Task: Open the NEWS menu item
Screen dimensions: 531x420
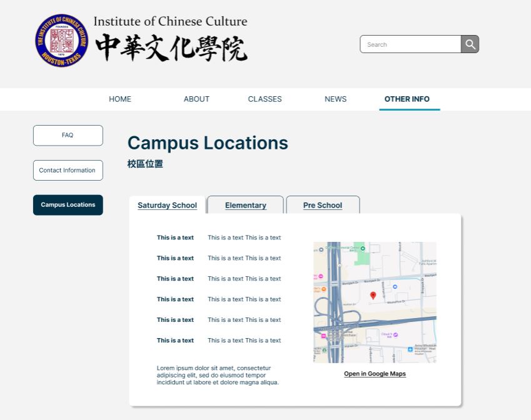Action: click(x=335, y=99)
